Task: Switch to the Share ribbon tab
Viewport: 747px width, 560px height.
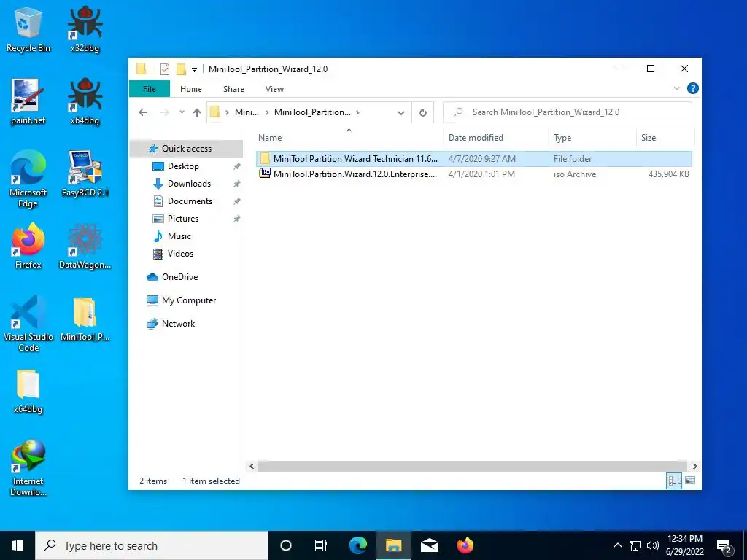Action: [x=233, y=89]
